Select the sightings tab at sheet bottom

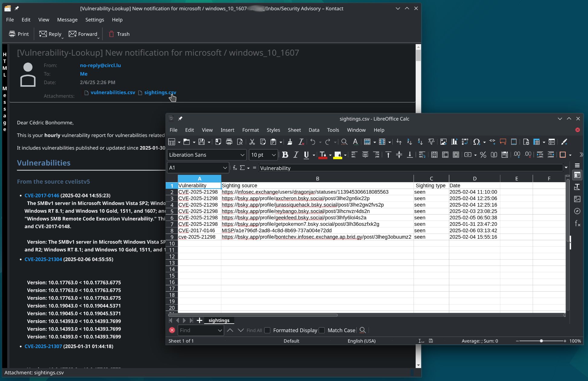point(219,320)
